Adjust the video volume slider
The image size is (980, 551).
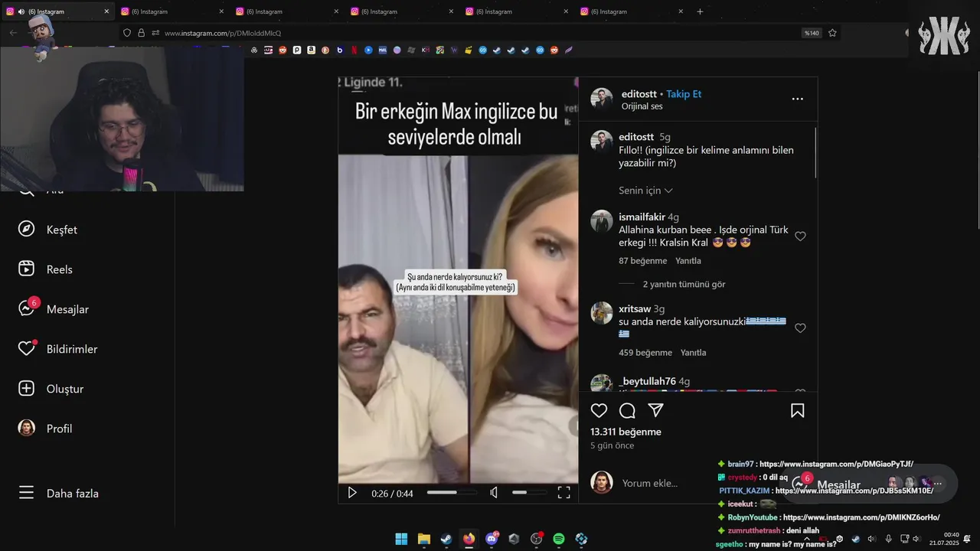530,493
